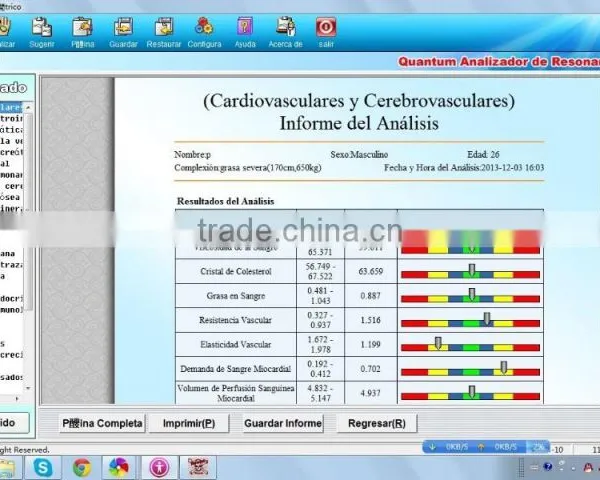Viewport: 600px width, 480px height.
Task: Click the Regresar(R) button
Action: pyautogui.click(x=377, y=423)
